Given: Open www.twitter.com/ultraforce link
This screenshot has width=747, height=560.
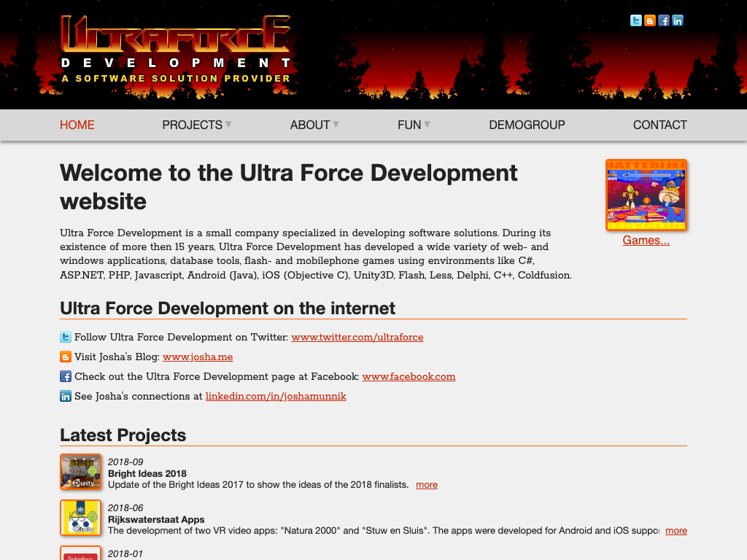Looking at the screenshot, I should [357, 337].
